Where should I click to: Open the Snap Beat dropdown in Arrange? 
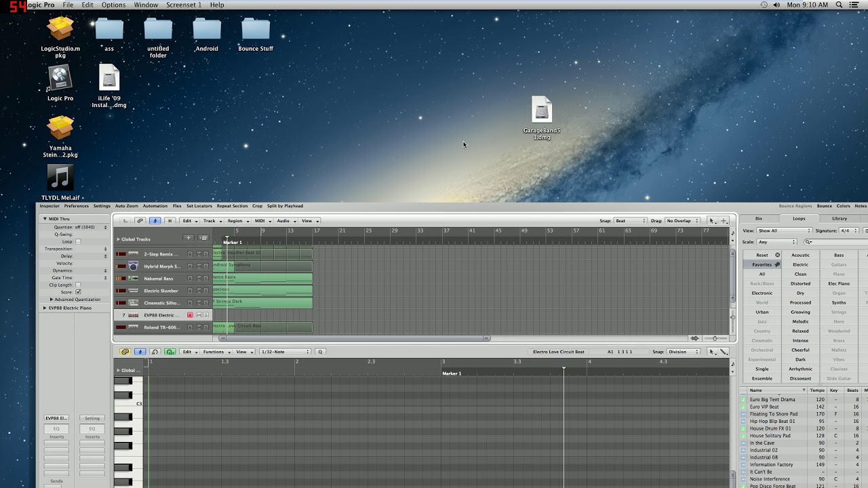630,221
